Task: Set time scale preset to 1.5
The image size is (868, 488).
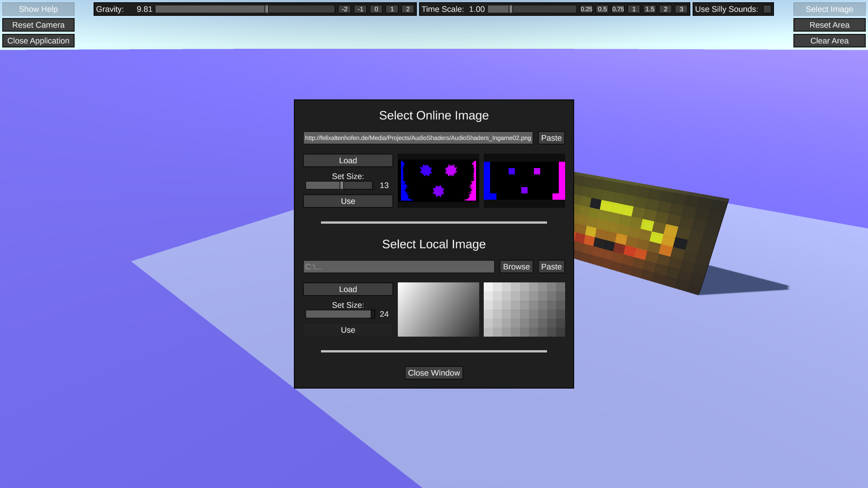Action: click(650, 9)
